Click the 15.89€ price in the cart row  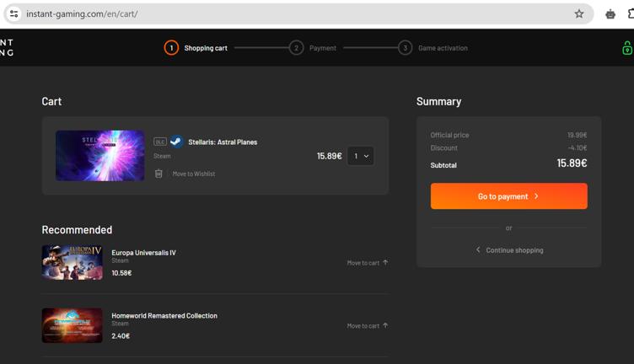tap(329, 156)
